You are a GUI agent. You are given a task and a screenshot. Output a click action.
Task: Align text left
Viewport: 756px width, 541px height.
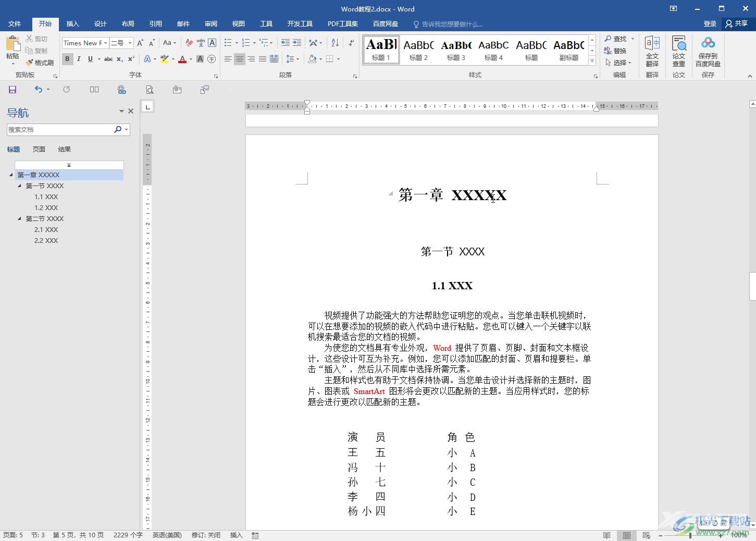tap(228, 59)
